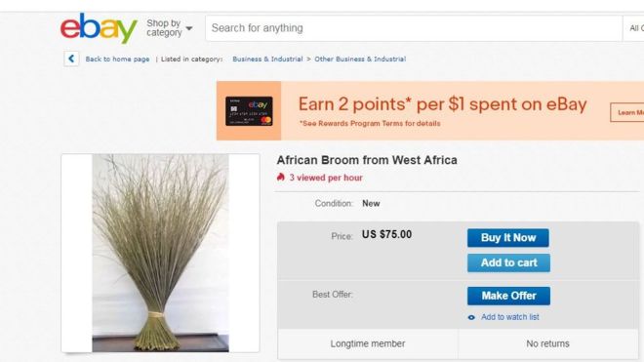Click the Make Offer button
644x362 pixels.
pos(508,296)
